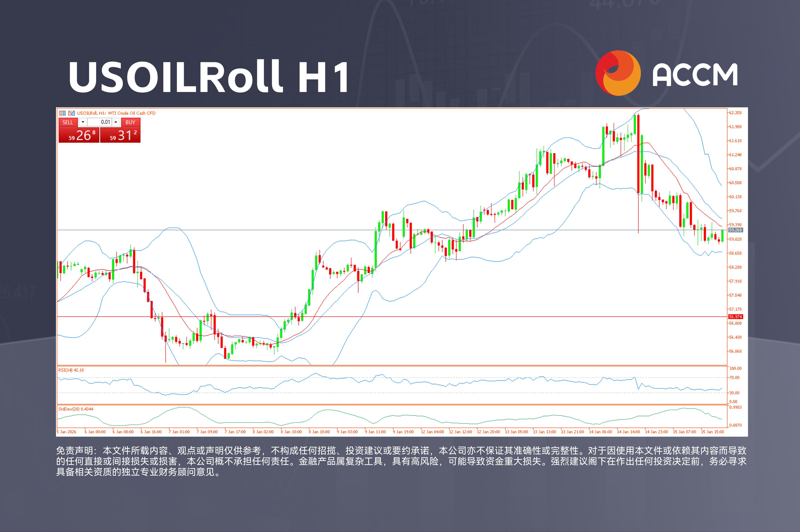Viewport: 800px width, 532px height.
Task: Decrease trade volume with the down arrow
Action: (83, 122)
